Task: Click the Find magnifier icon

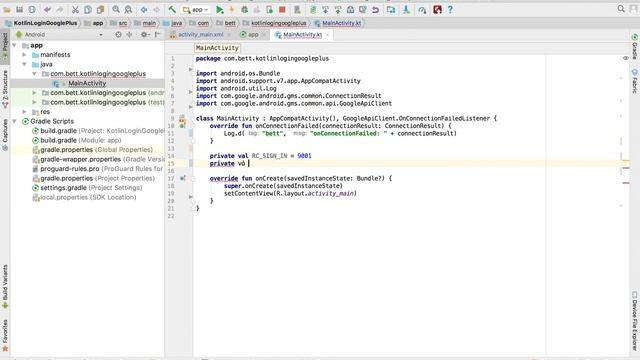Action: coord(116,9)
